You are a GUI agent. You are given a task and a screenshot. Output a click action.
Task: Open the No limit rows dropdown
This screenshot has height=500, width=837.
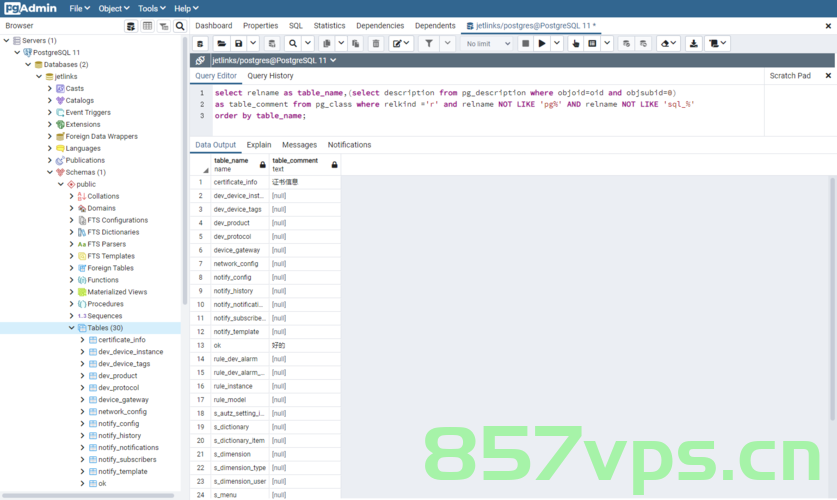(x=487, y=44)
